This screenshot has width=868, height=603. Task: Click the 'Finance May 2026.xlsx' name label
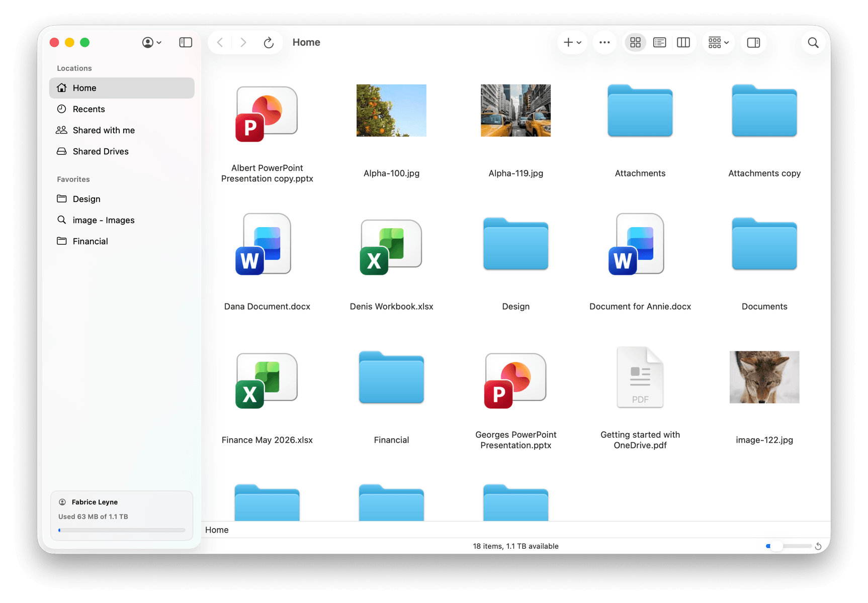coord(267,440)
